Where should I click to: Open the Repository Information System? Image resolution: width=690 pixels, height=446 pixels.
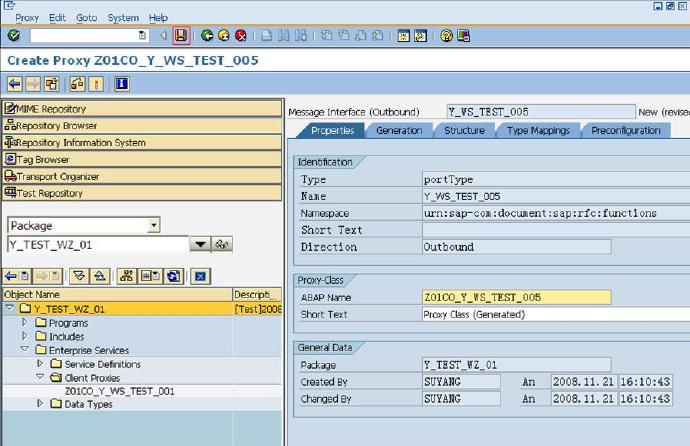pos(142,143)
